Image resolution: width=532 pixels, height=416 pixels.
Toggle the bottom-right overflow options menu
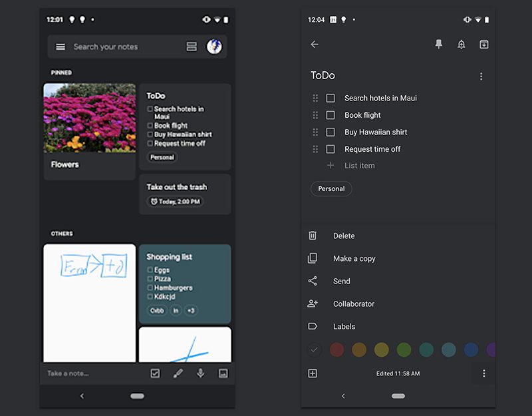(483, 373)
